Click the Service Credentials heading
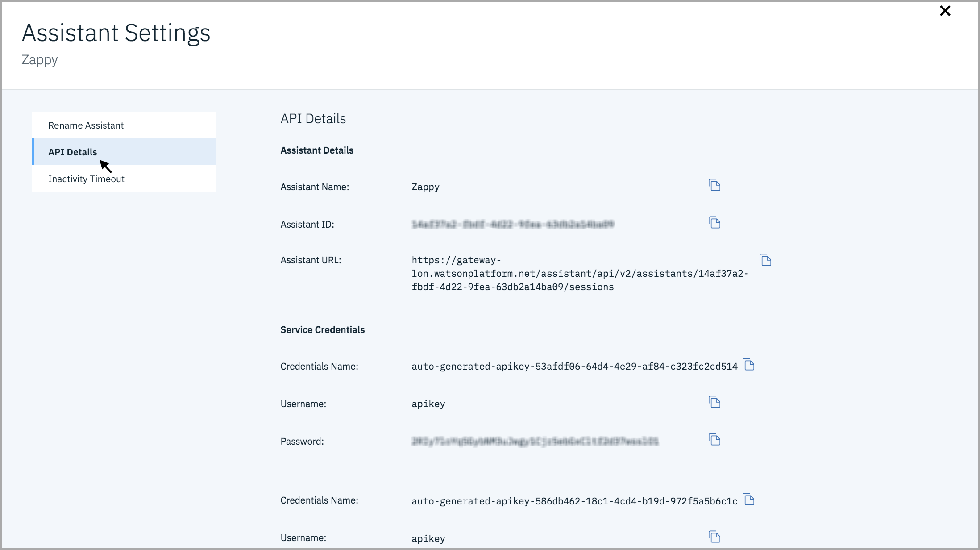 click(x=322, y=330)
